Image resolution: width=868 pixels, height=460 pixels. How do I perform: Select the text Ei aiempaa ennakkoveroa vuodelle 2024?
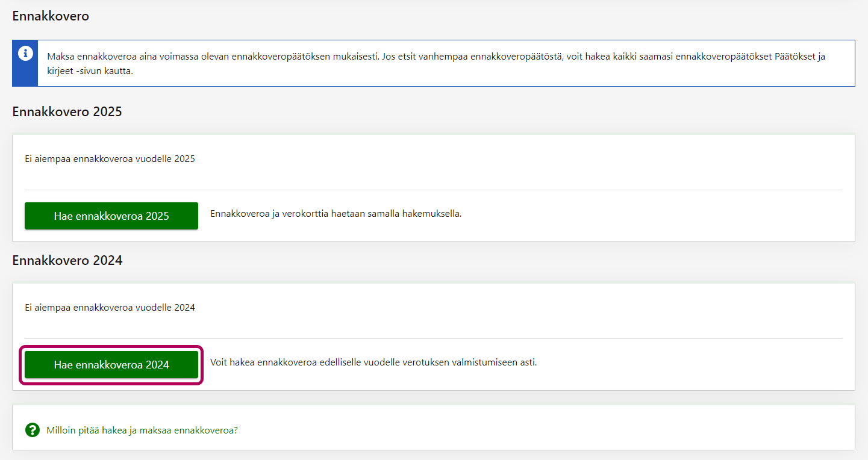pyautogui.click(x=110, y=307)
